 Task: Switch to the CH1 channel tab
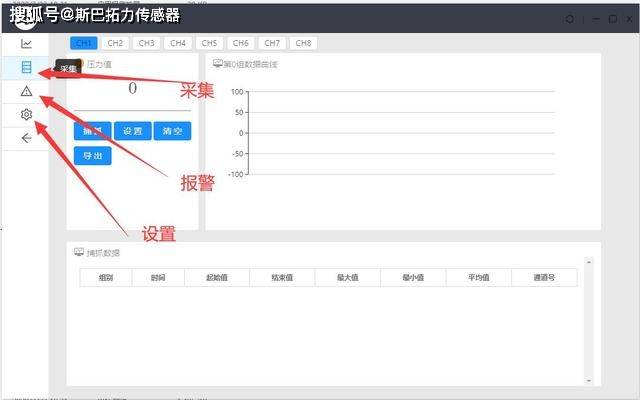pyautogui.click(x=84, y=43)
